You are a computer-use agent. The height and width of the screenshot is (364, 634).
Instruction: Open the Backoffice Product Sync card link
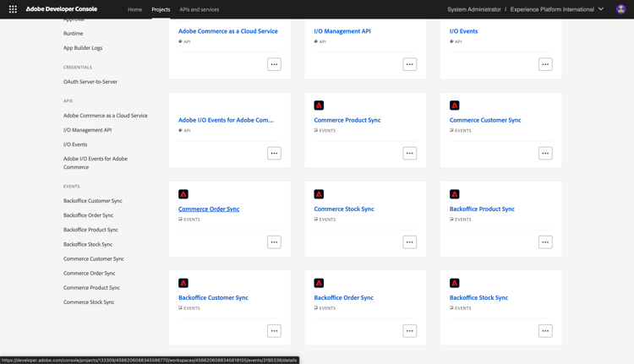482,209
